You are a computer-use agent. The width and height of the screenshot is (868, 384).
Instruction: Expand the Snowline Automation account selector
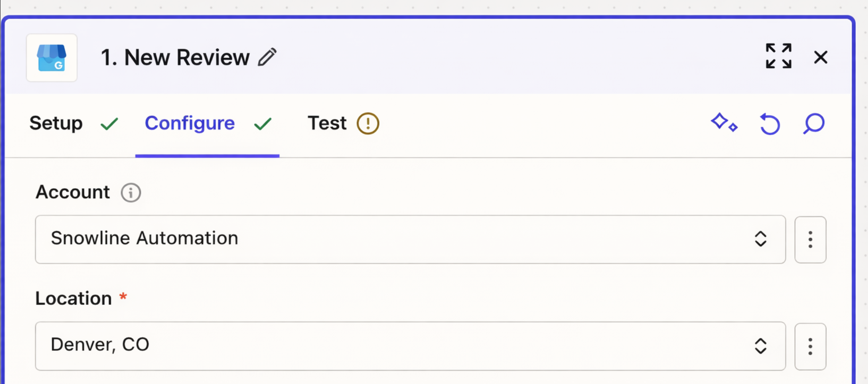click(761, 239)
